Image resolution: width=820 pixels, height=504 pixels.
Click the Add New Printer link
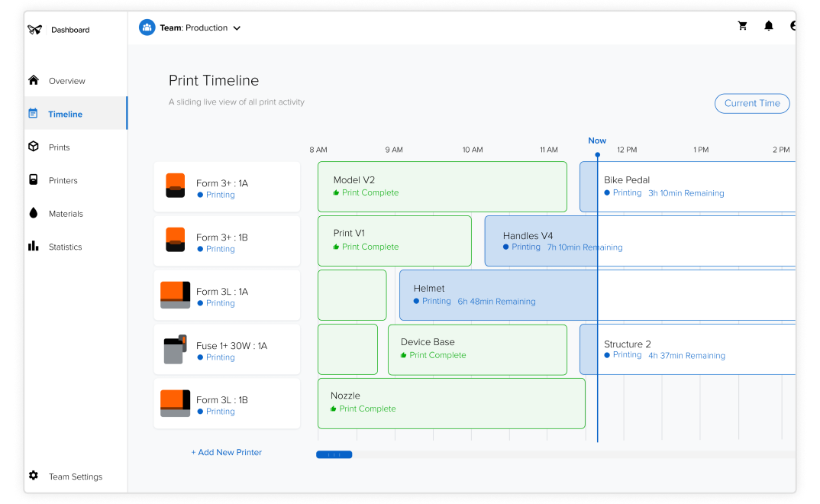(226, 452)
